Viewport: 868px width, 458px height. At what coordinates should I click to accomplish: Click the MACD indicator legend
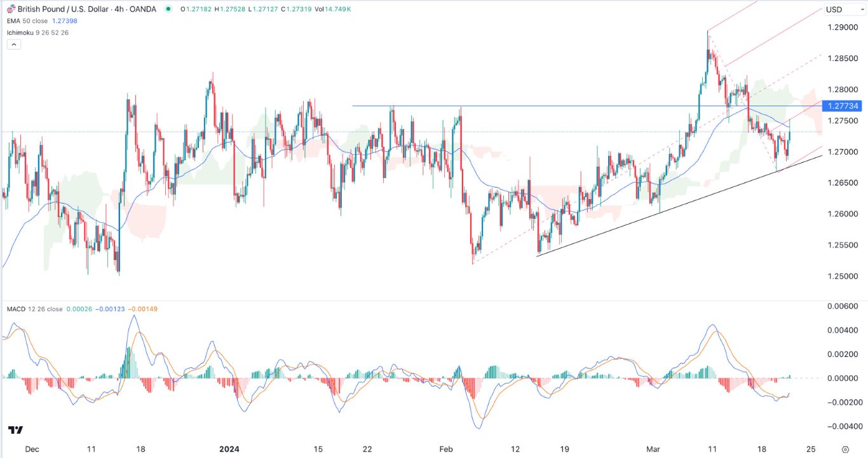click(x=27, y=307)
